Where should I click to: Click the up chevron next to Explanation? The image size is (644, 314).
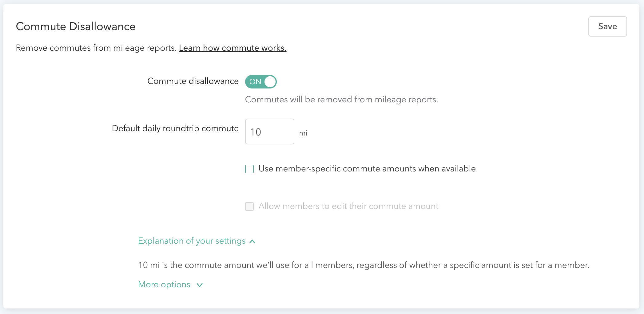pos(252,241)
